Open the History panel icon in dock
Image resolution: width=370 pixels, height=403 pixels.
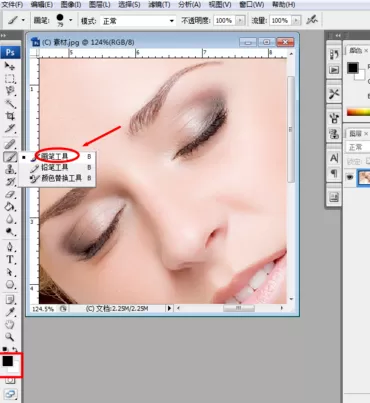coord(334,55)
